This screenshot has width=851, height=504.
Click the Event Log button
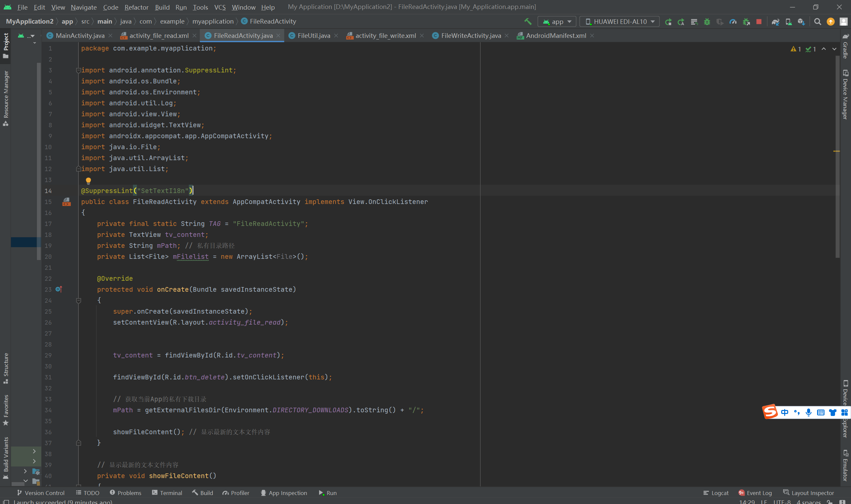755,493
